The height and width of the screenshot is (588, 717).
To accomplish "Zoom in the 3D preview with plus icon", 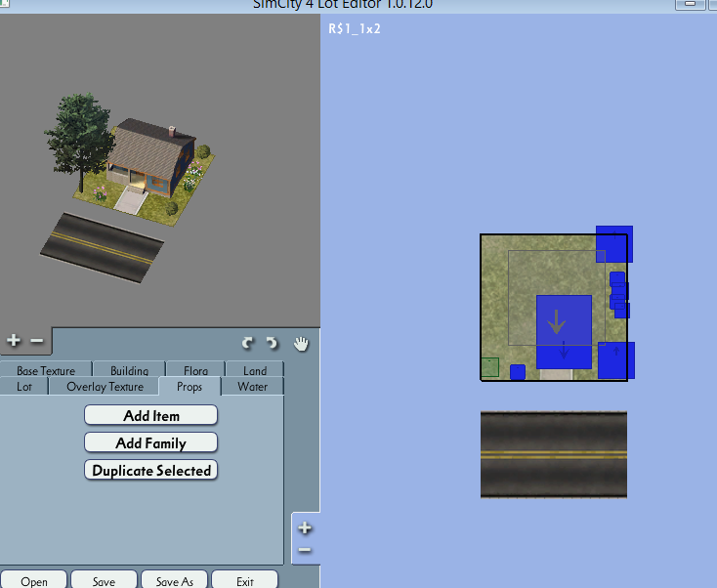I will 14,340.
